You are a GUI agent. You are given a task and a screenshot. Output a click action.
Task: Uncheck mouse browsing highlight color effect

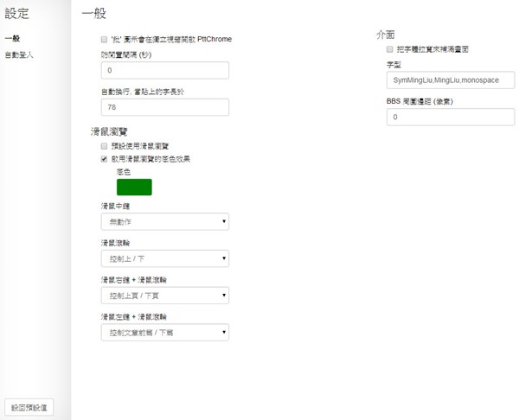coord(105,159)
